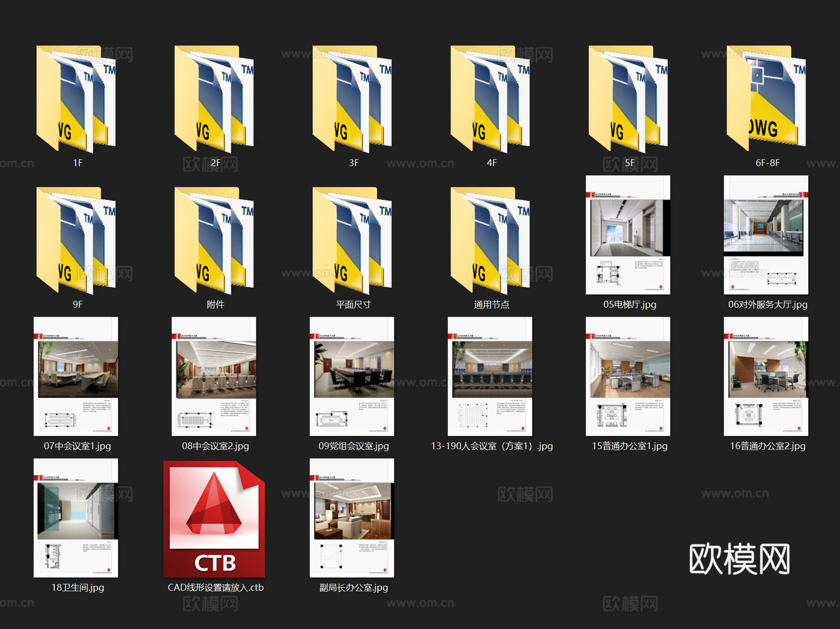Viewport: 840px width, 629px height.
Task: Click the 15普通办公室1.jpg thumbnail
Action: (x=628, y=376)
